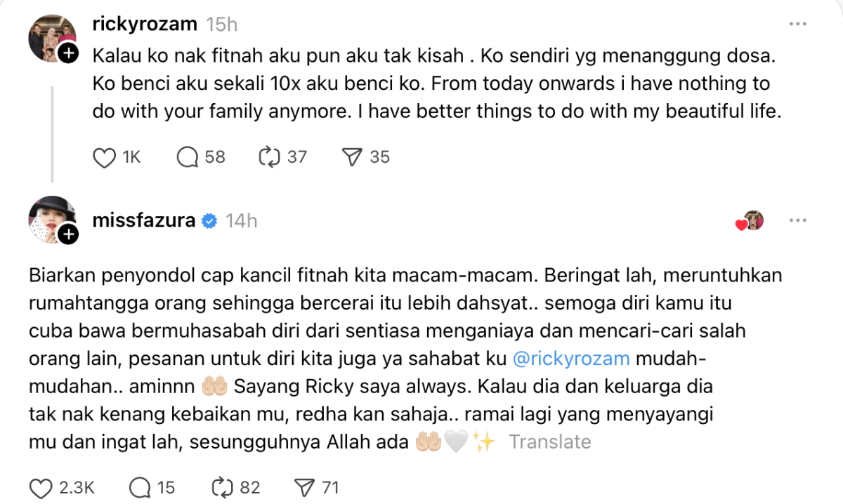Open replies on rickyrozam's post
The height and width of the screenshot is (504, 843).
coord(188,157)
